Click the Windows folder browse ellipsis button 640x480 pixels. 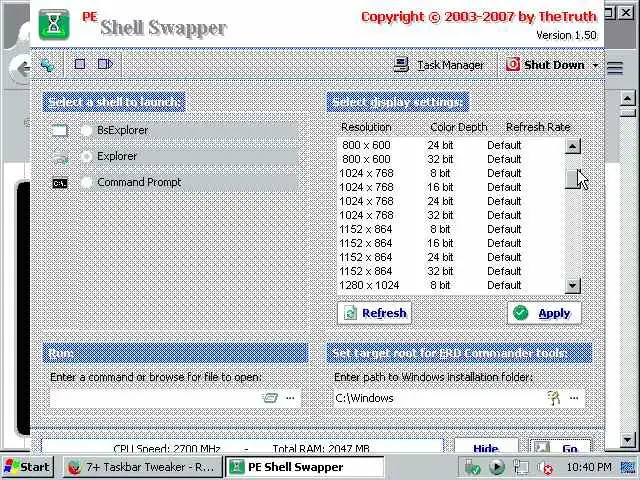coord(574,398)
